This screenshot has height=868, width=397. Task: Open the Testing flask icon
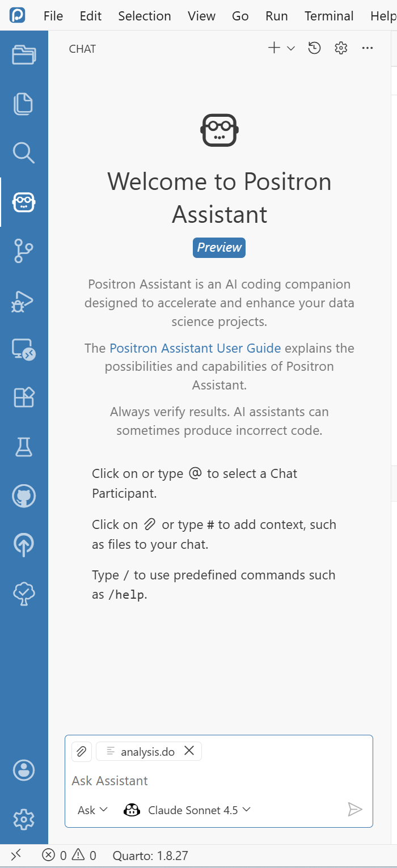point(24,447)
